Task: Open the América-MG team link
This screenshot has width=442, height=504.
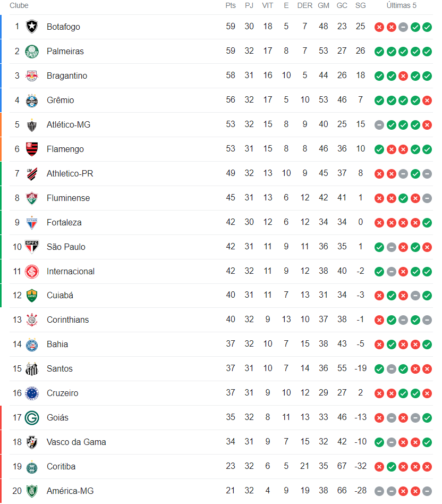Action: tap(70, 491)
